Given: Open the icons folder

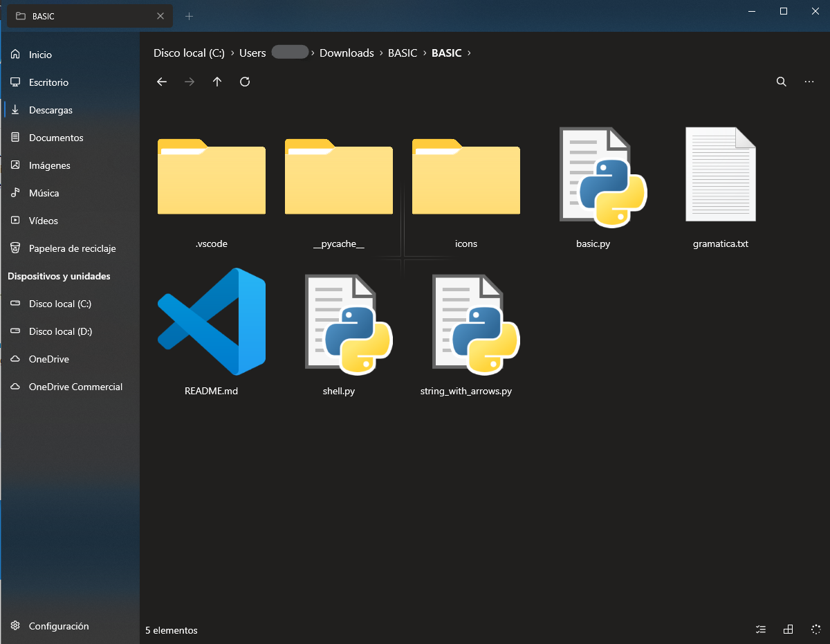Looking at the screenshot, I should point(466,176).
